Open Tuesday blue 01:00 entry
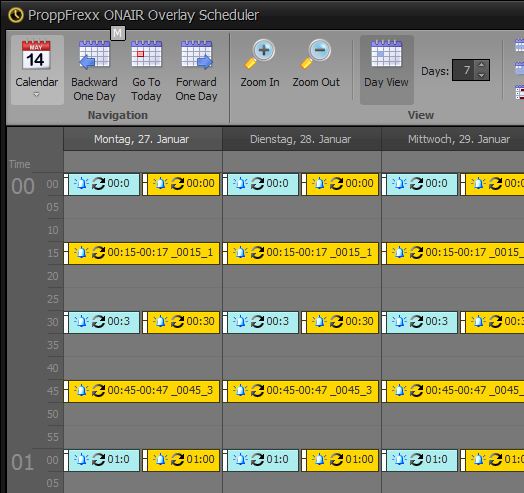Viewport: 524px width, 493px height. [261, 460]
